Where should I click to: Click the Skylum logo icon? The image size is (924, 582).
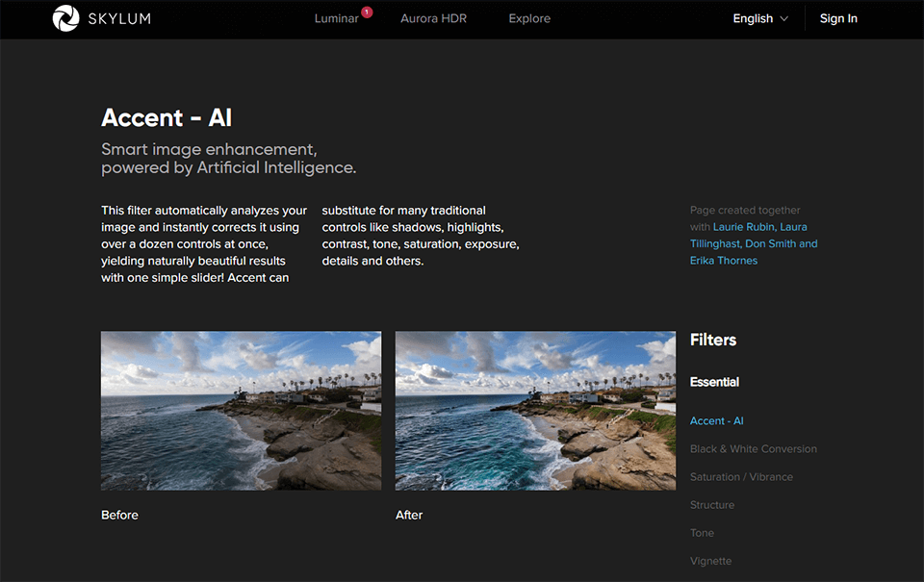click(64, 17)
